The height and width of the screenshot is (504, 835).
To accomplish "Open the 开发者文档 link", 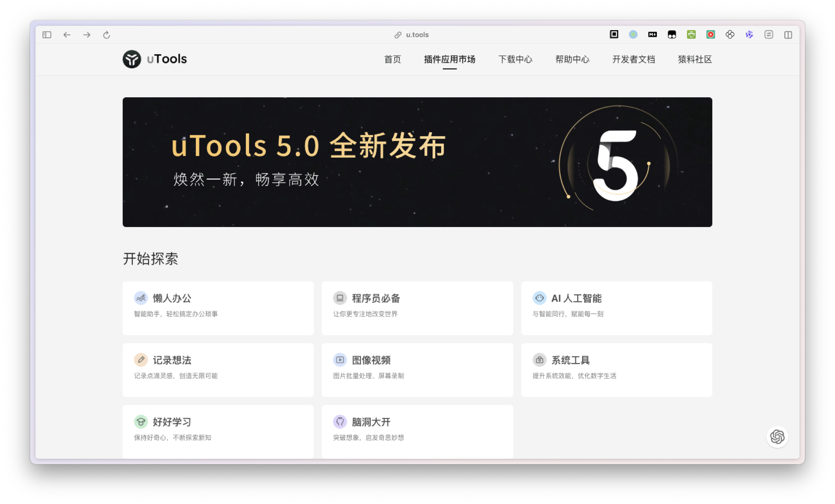I will [x=633, y=59].
